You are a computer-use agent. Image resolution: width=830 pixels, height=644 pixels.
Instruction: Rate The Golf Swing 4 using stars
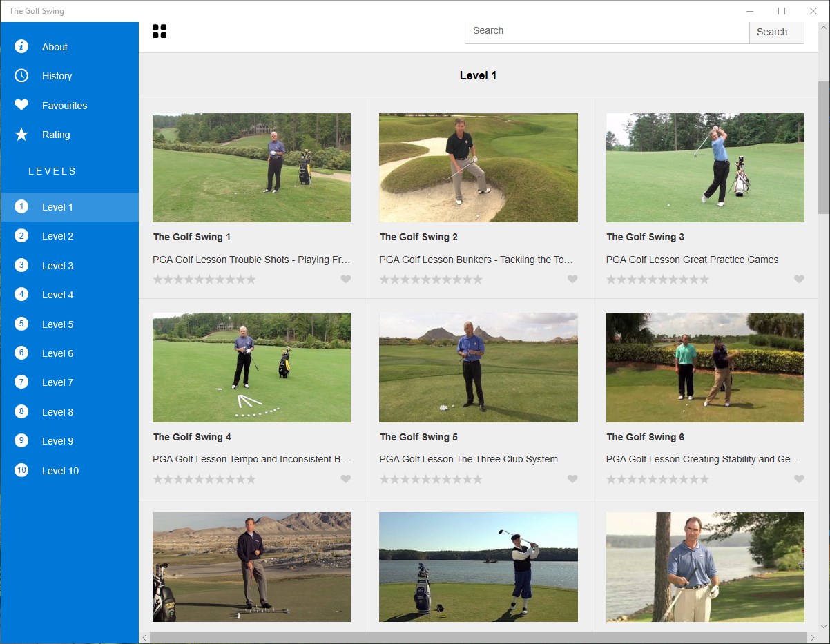pyautogui.click(x=204, y=479)
